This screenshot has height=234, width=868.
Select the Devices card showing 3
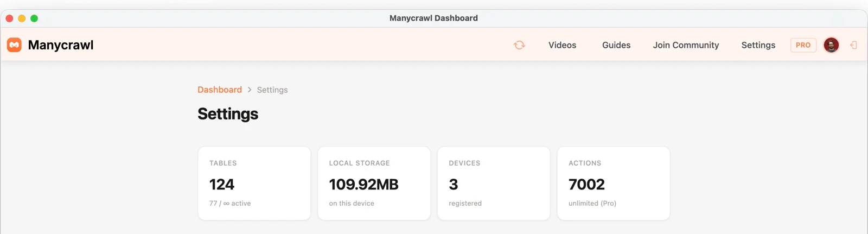pos(494,183)
